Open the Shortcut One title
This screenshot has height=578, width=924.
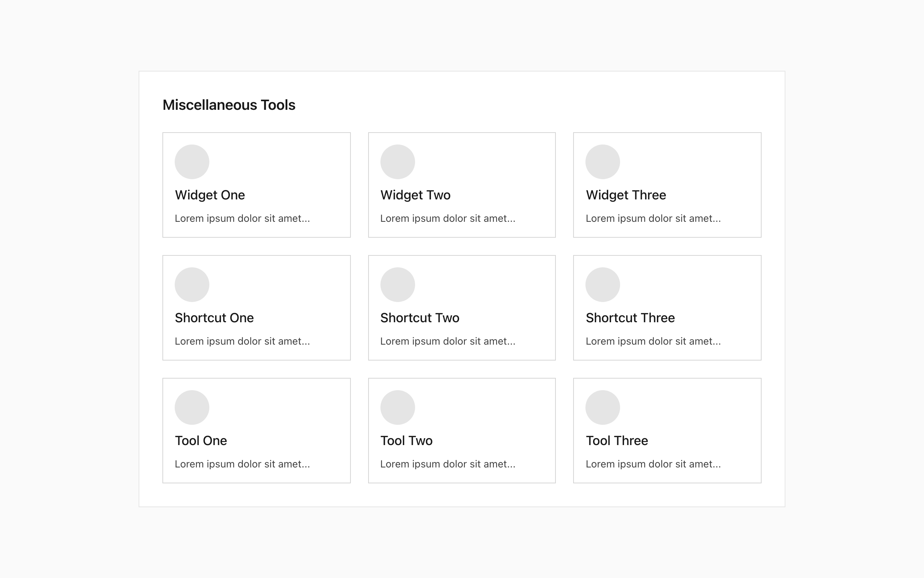pyautogui.click(x=214, y=318)
